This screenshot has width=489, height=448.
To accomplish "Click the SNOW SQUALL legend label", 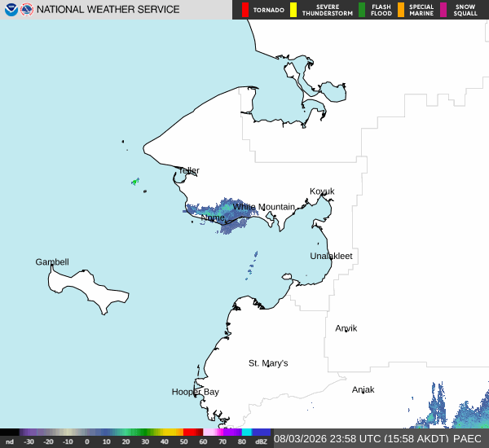I will [465, 10].
